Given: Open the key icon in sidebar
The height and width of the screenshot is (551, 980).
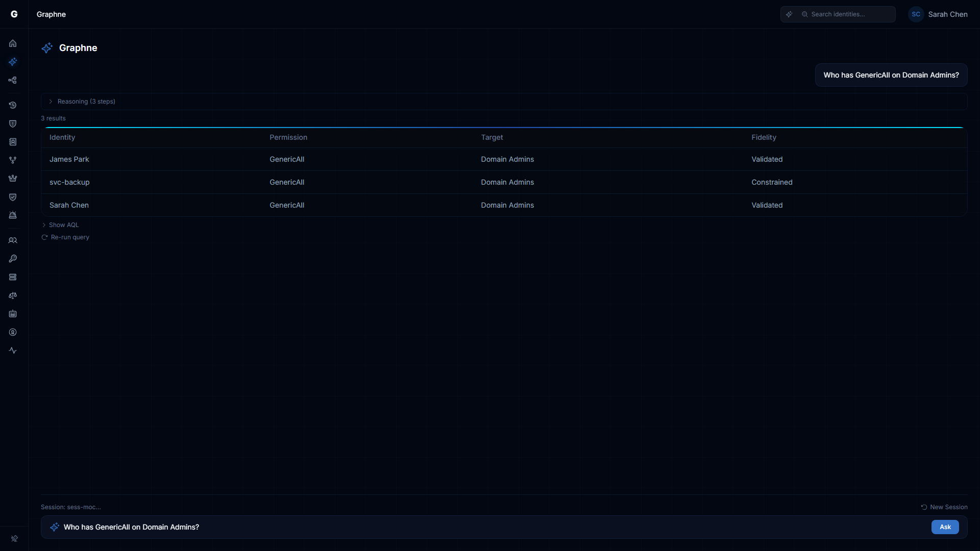Looking at the screenshot, I should (x=13, y=259).
